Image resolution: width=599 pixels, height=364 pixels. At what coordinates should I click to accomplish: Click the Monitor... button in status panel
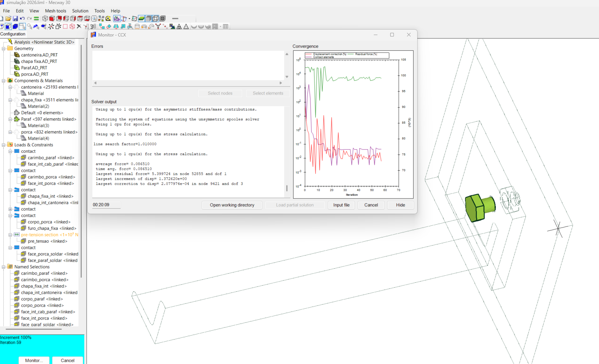point(34,360)
